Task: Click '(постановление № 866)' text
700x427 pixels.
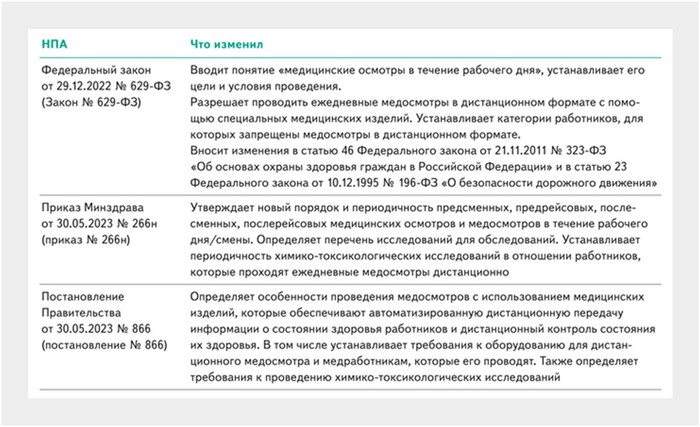Action: (104, 345)
